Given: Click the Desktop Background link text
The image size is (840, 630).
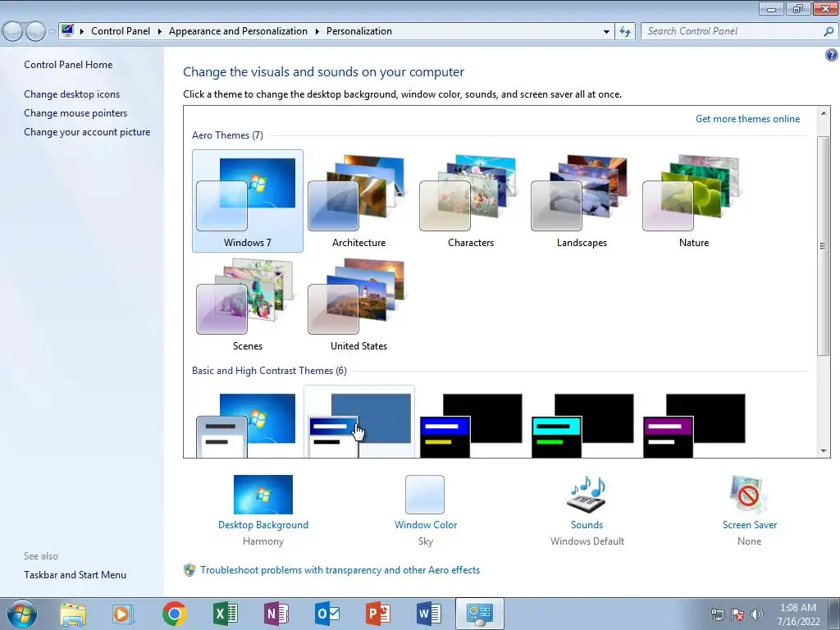Looking at the screenshot, I should [x=263, y=525].
